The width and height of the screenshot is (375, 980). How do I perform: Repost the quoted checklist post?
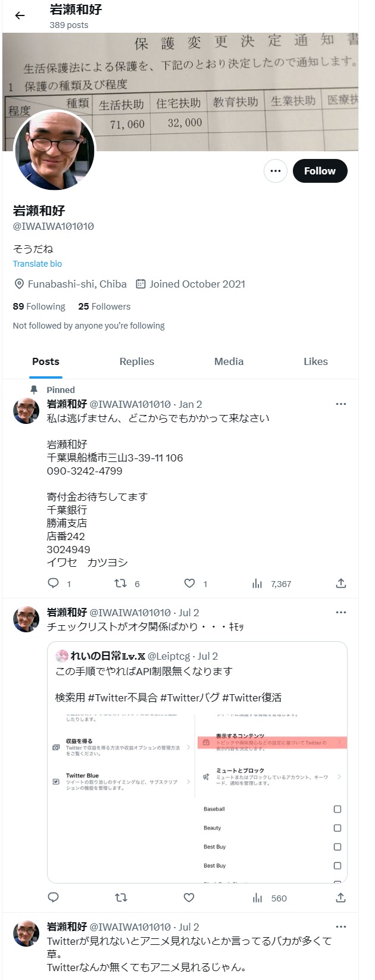pyautogui.click(x=121, y=898)
